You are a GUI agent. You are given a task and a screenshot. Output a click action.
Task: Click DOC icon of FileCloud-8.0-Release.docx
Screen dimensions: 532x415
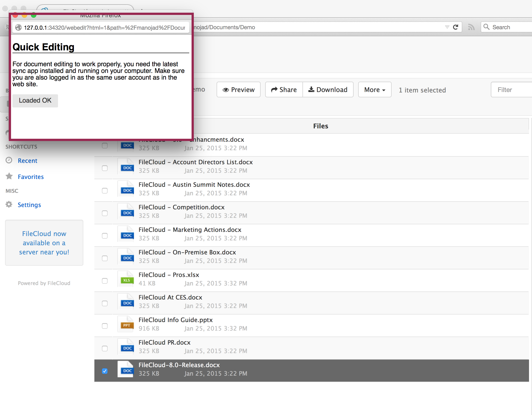click(126, 369)
